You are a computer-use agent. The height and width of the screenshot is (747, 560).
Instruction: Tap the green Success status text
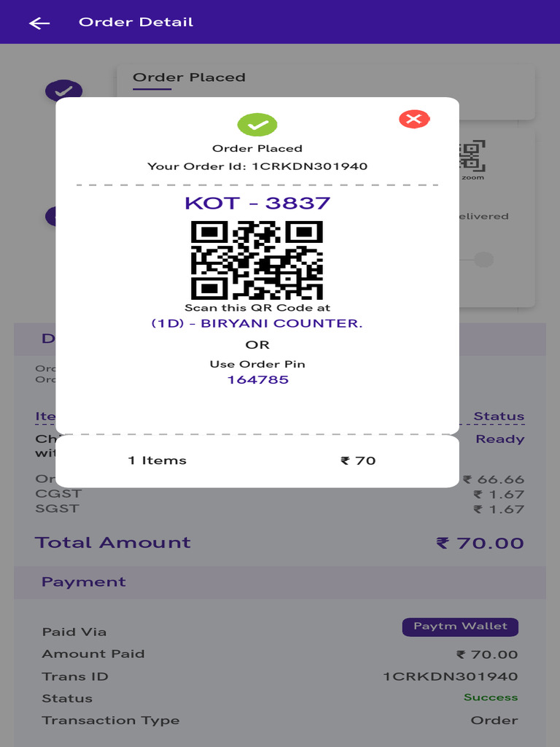point(491,697)
